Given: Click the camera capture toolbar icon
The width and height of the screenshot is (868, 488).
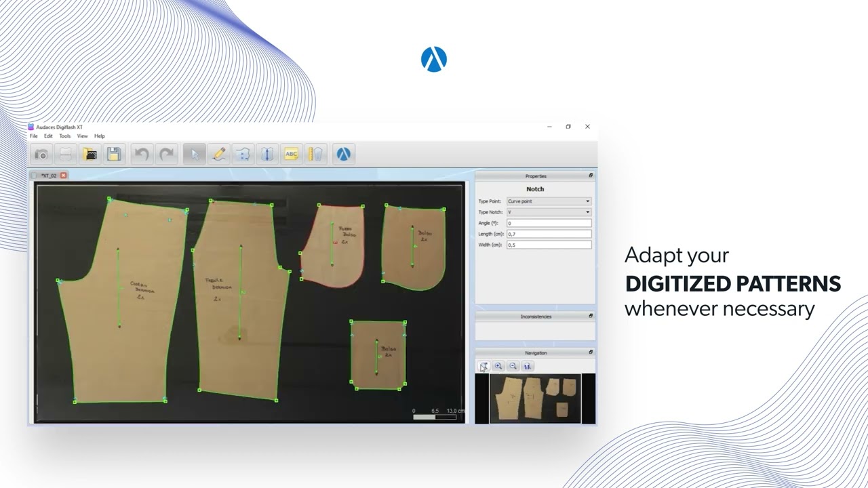Looking at the screenshot, I should [x=41, y=155].
